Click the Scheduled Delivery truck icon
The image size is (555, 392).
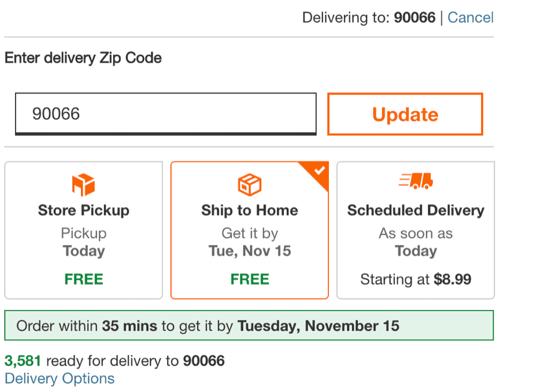(415, 181)
